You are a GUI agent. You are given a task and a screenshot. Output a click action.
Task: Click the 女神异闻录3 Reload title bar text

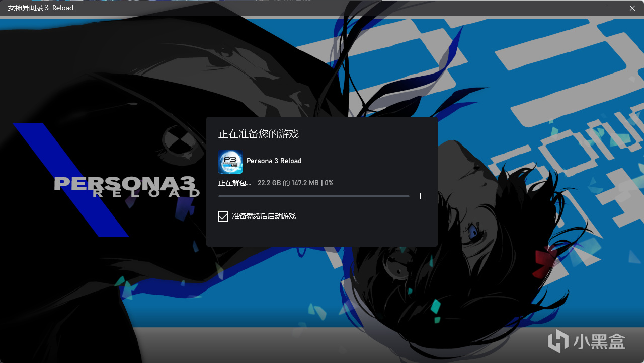tap(41, 8)
